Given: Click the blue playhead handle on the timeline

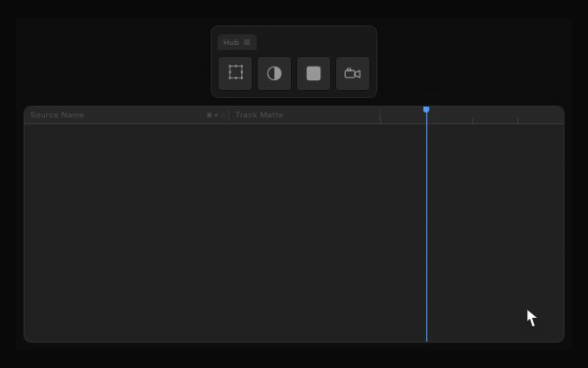Looking at the screenshot, I should pyautogui.click(x=426, y=110).
